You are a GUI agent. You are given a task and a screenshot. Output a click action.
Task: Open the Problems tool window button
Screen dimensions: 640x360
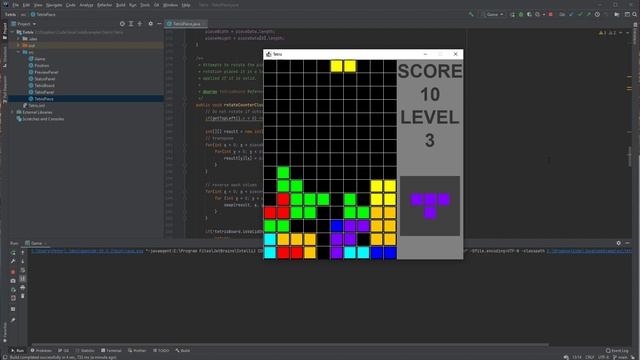41,350
